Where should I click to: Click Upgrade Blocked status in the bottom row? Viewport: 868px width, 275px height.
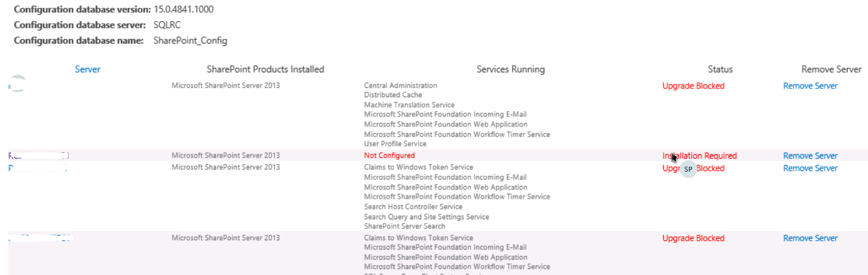pos(693,238)
